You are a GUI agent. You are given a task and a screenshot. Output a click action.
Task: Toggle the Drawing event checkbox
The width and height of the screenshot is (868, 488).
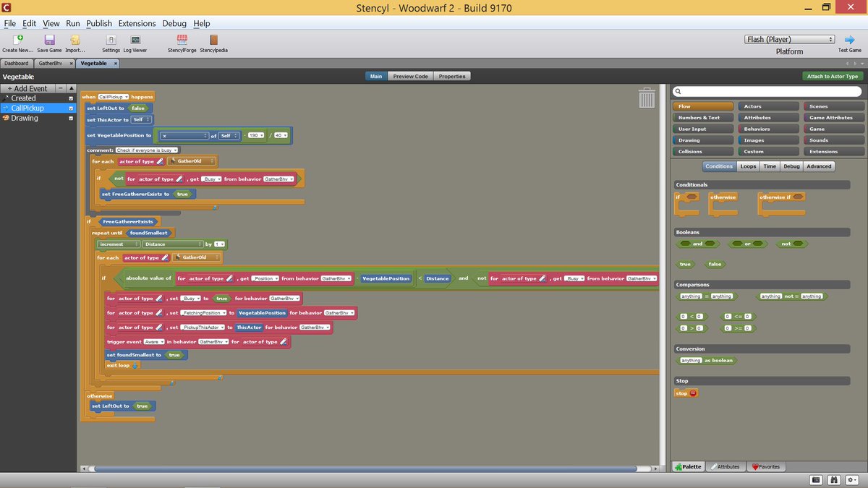[x=71, y=119]
